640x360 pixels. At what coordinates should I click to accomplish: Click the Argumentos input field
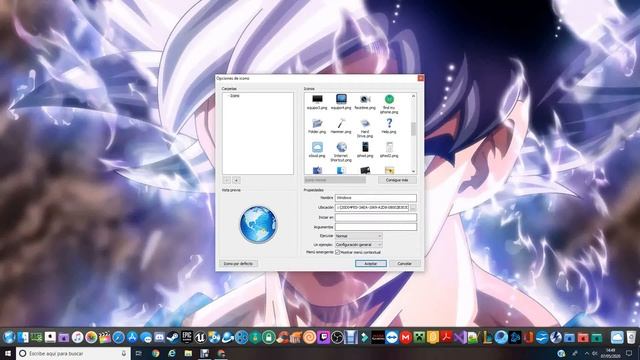pos(376,227)
